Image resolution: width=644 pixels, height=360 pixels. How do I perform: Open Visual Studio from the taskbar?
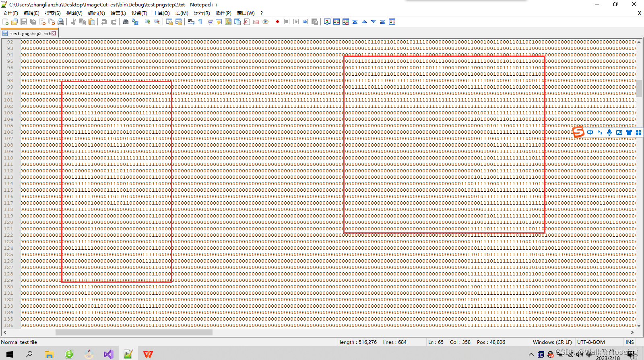(x=108, y=354)
